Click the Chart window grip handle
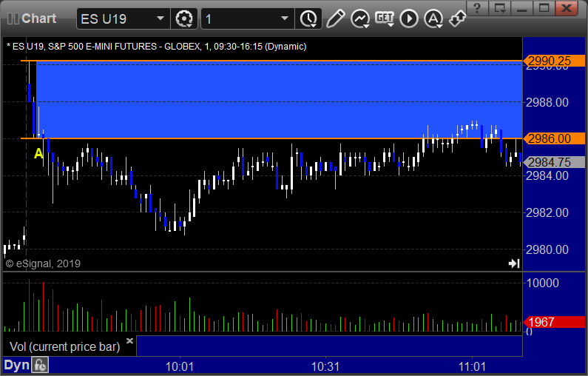 click(13, 19)
